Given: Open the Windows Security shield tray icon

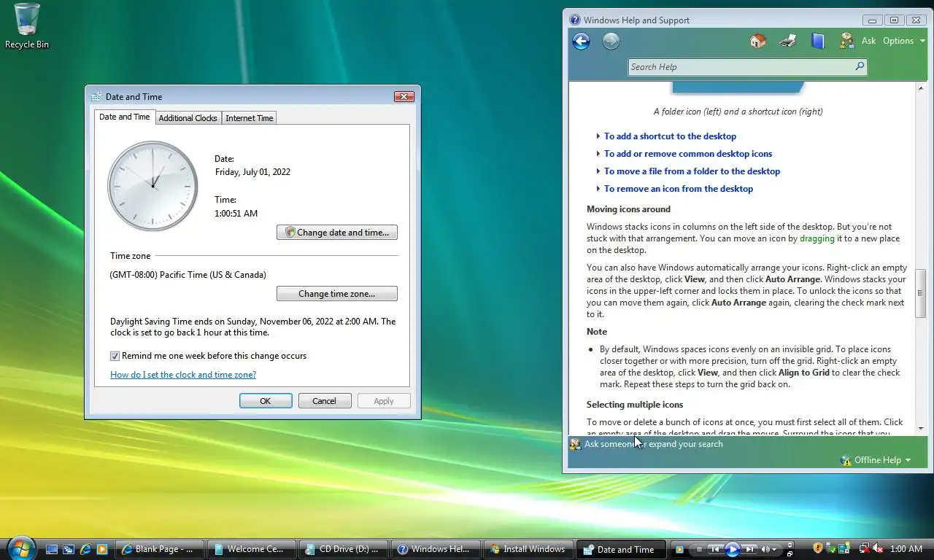Looking at the screenshot, I should point(818,548).
